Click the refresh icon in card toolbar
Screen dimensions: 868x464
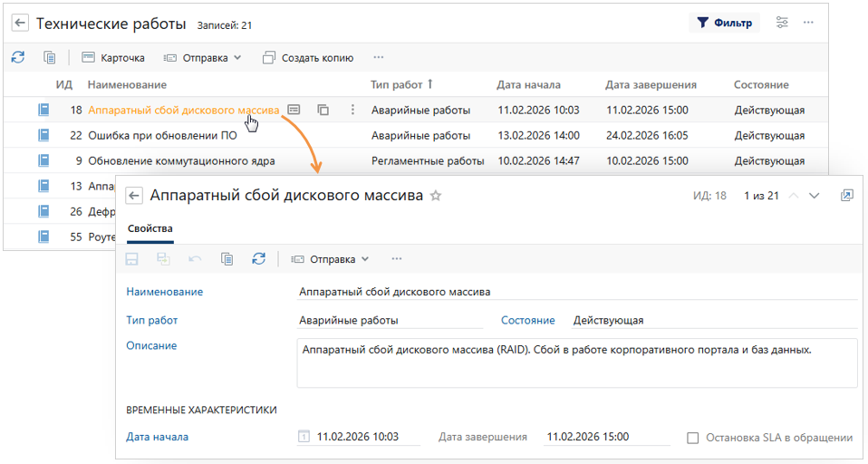[x=259, y=259]
